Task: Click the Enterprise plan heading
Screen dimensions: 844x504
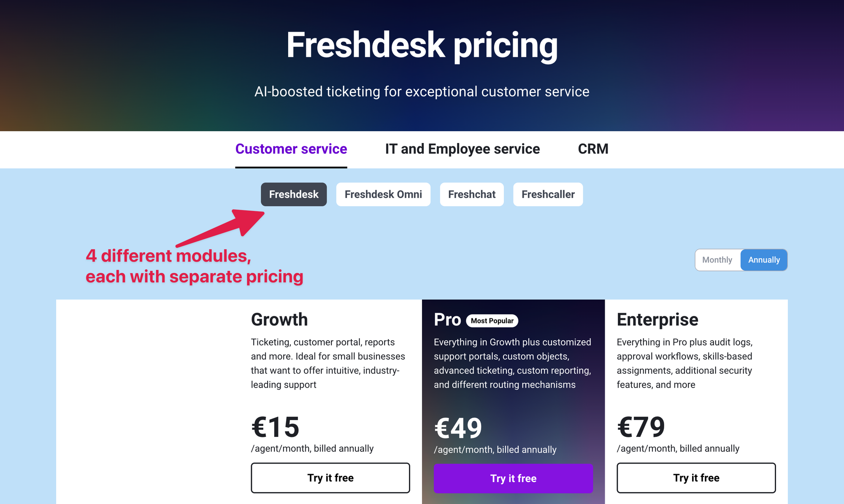Action: pos(657,319)
